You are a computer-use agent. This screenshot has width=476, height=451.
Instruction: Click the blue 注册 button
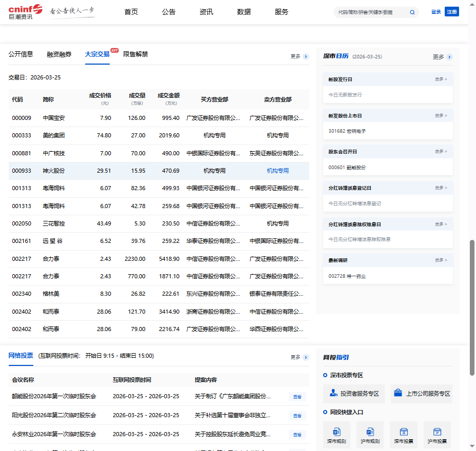click(x=451, y=12)
